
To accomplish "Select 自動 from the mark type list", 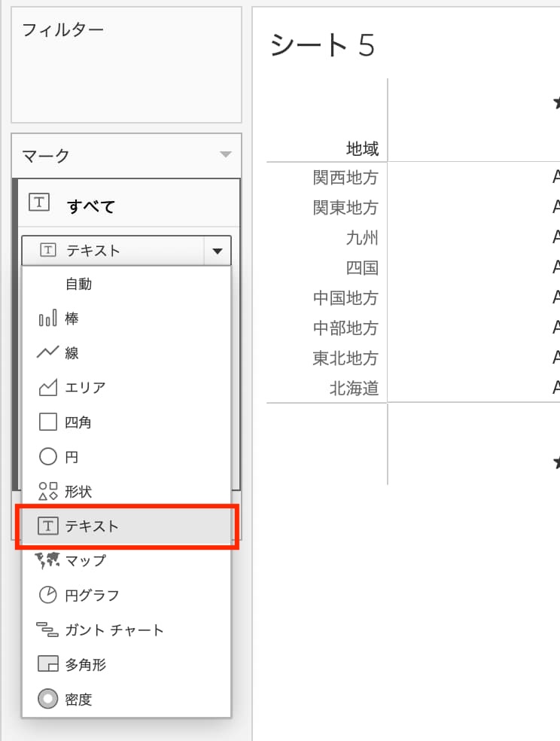I will click(x=78, y=285).
